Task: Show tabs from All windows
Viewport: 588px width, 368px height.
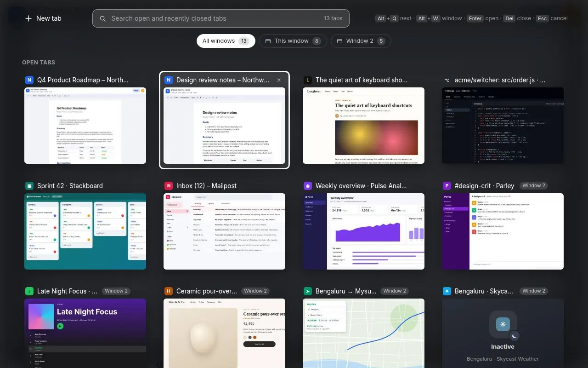Action: click(x=226, y=41)
